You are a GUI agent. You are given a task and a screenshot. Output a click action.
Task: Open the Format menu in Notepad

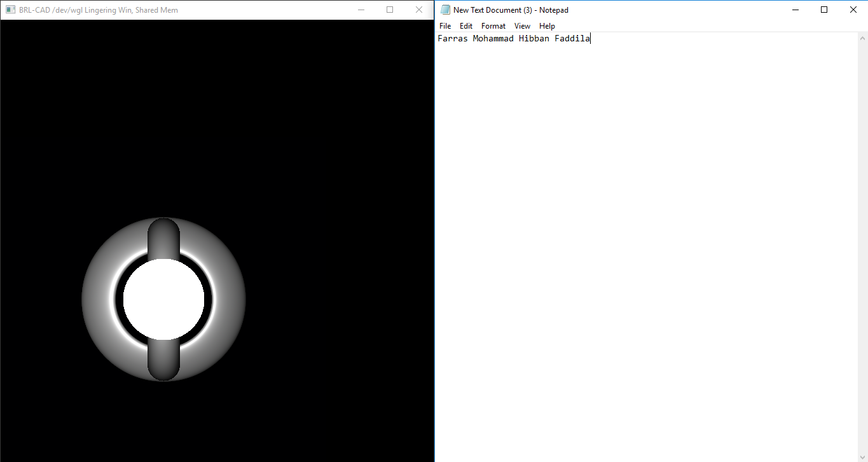click(493, 26)
